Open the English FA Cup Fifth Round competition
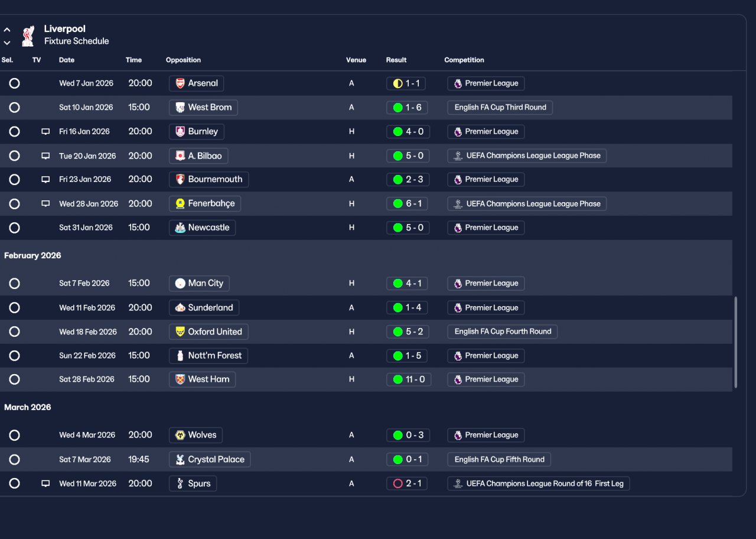This screenshot has width=756, height=539. [x=499, y=460]
